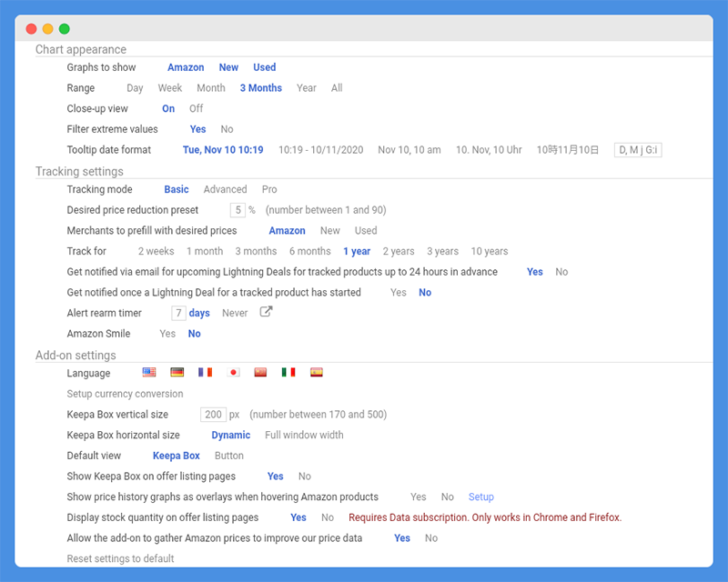
Task: Set chart Range to Year
Action: (307, 88)
